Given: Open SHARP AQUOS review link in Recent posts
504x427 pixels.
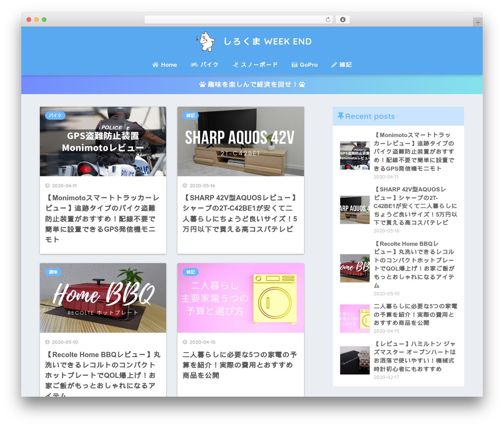Looking at the screenshot, I should pyautogui.click(x=415, y=206).
